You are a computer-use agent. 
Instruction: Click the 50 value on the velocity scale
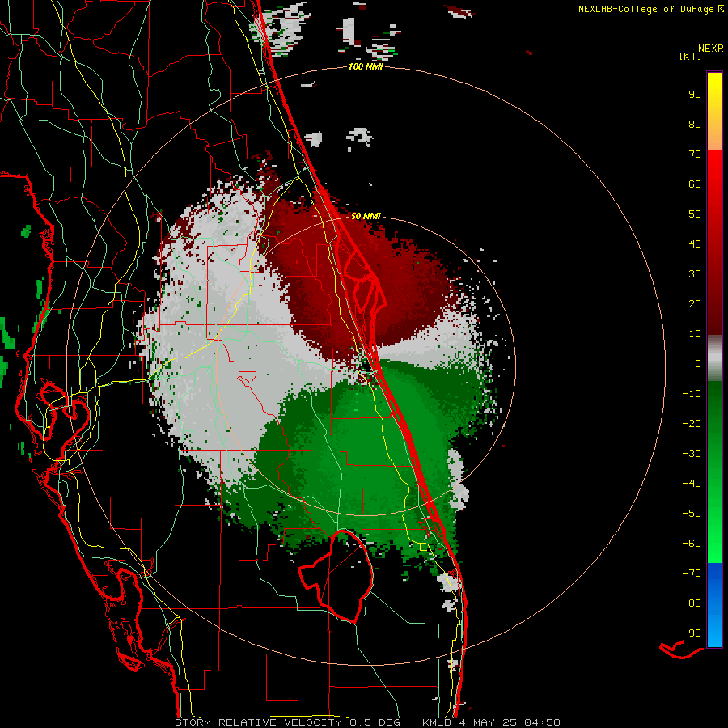click(695, 214)
